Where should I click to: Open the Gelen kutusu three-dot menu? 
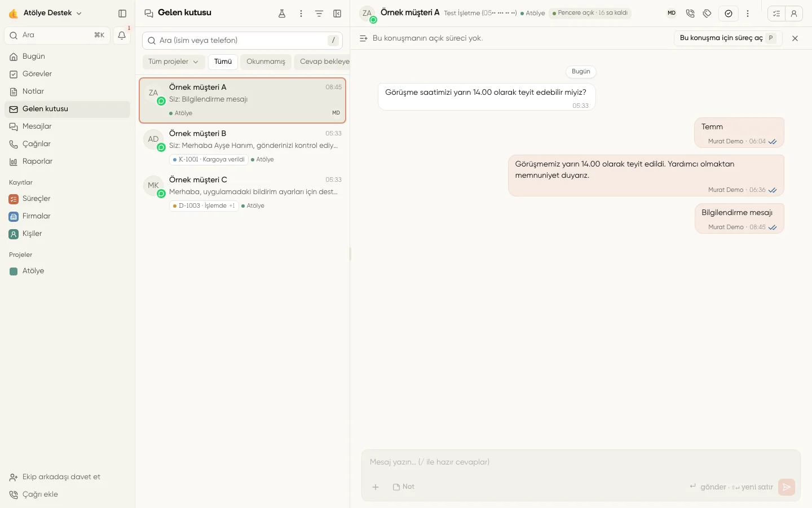click(301, 14)
